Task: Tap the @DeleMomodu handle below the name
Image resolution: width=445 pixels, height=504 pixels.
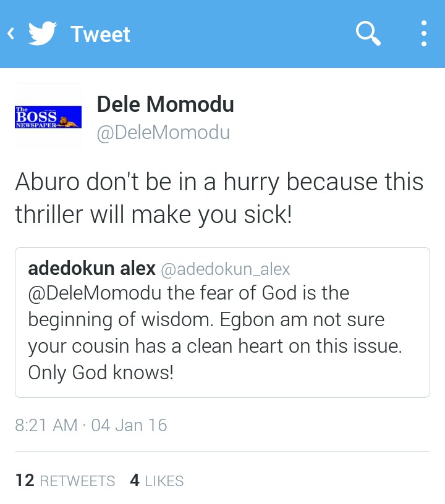Action: [163, 132]
